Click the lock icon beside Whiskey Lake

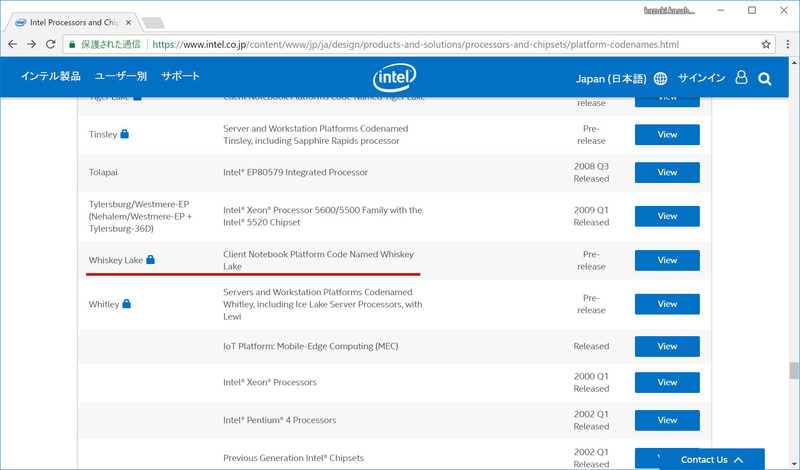pos(151,260)
